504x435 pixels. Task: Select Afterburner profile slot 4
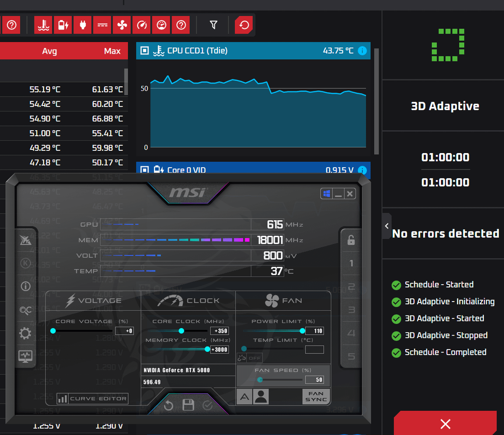point(351,333)
